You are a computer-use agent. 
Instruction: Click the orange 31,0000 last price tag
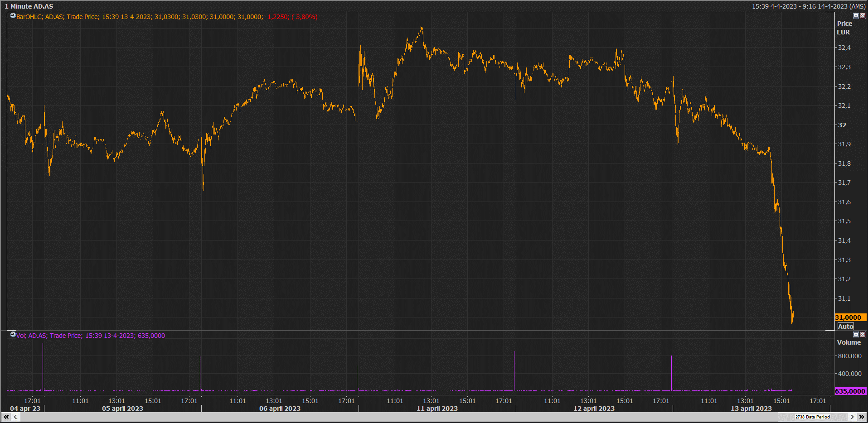tap(850, 317)
